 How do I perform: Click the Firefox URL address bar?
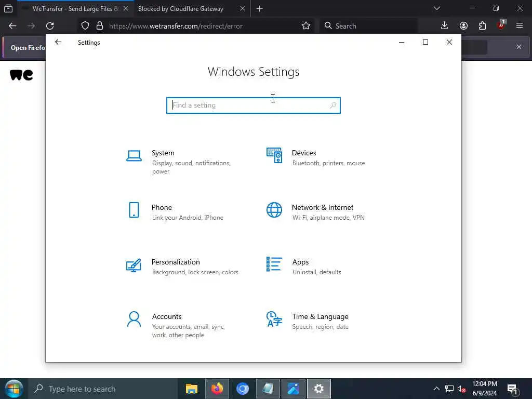196,26
